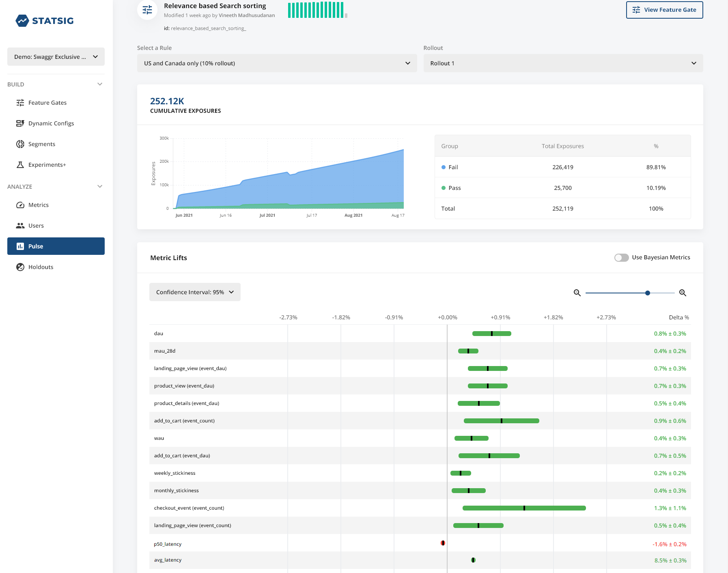Open Dynamic Configs page
The image size is (728, 573).
coord(51,123)
